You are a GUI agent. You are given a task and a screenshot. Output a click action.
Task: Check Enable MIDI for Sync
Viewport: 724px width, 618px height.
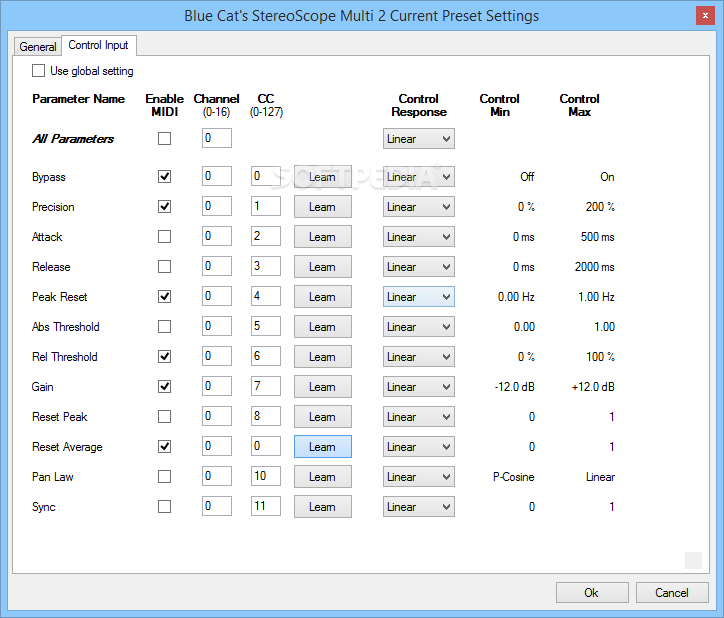(x=164, y=507)
